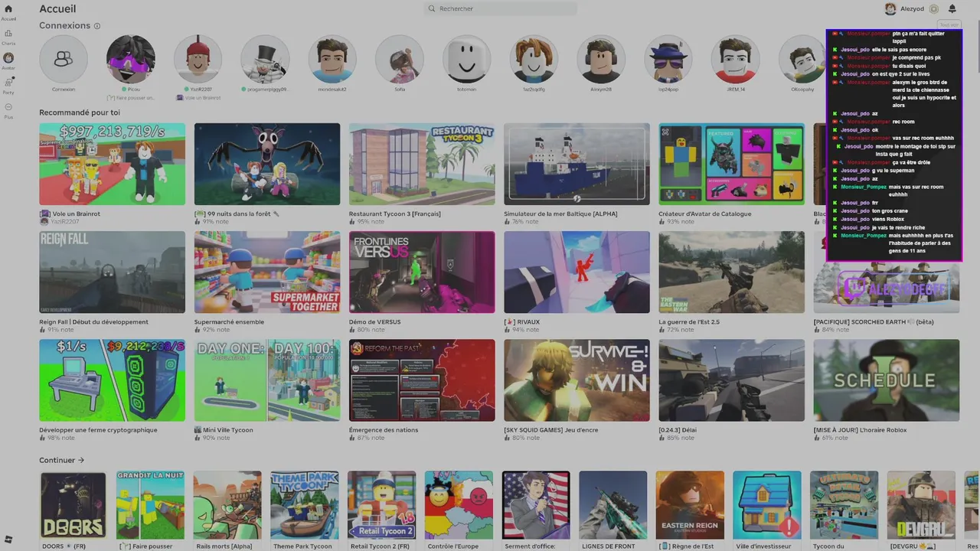Screen dimensions: 980x551
Task: Continue playing DOORS game tile
Action: [x=73, y=505]
